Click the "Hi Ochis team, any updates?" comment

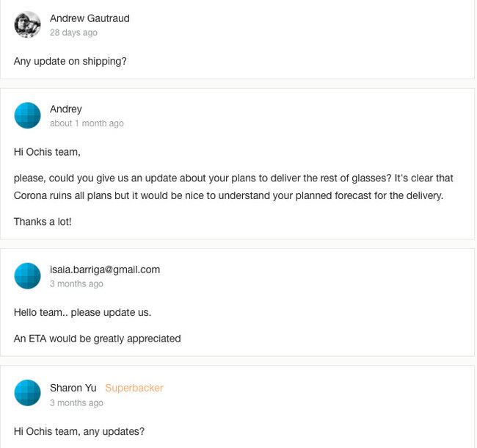click(79, 431)
